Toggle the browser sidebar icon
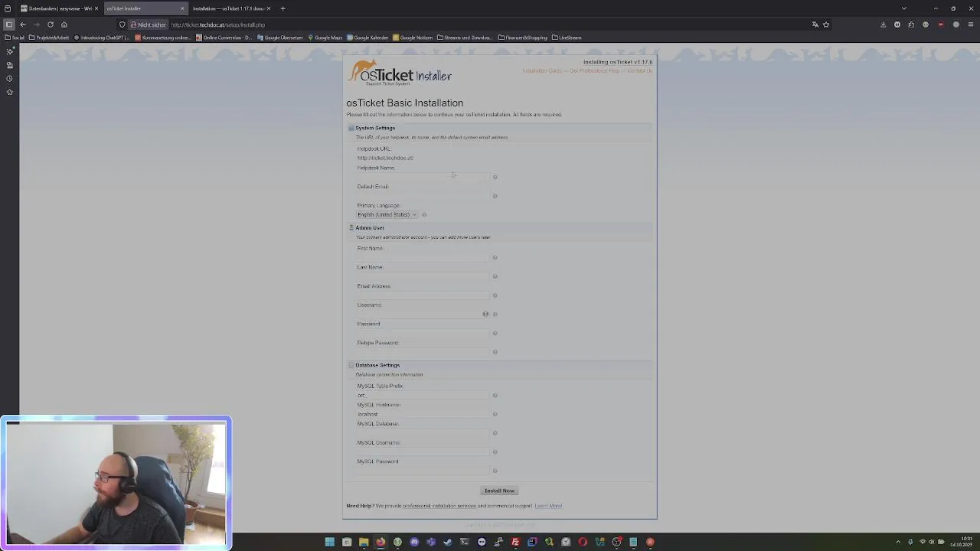This screenshot has height=551, width=980. point(9,24)
